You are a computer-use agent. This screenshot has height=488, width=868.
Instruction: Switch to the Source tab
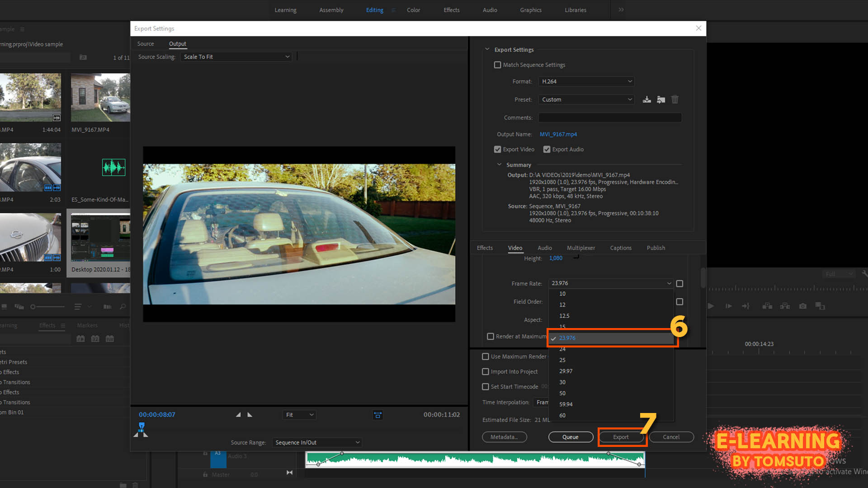pyautogui.click(x=146, y=44)
